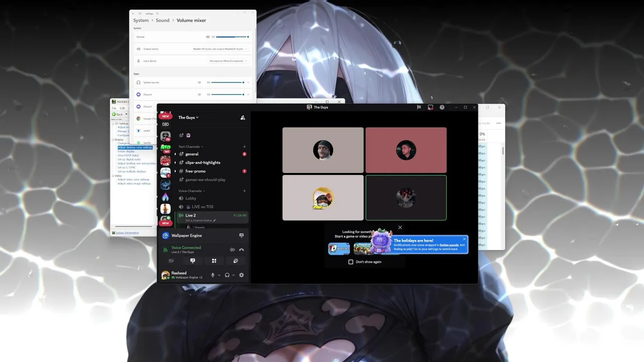Viewport: 644px width, 362px height.
Task: Select the green-outlined participant tile
Action: tap(406, 198)
